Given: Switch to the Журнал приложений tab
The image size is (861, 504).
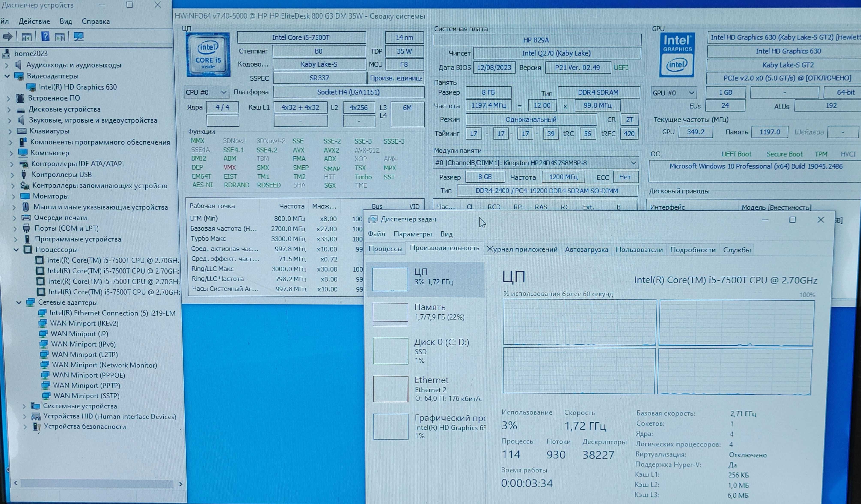Looking at the screenshot, I should coord(522,249).
